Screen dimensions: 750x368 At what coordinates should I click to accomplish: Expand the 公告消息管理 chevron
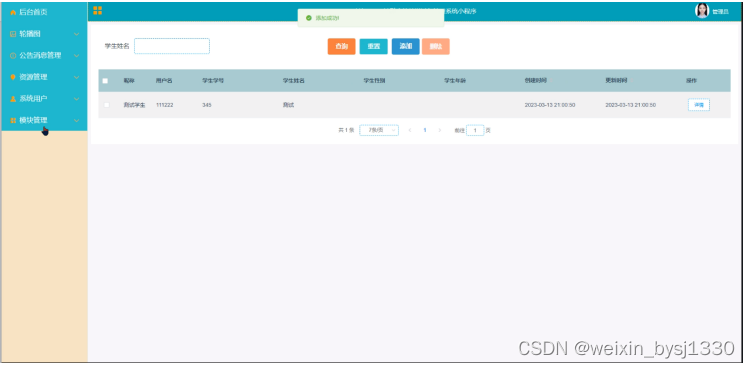click(77, 56)
